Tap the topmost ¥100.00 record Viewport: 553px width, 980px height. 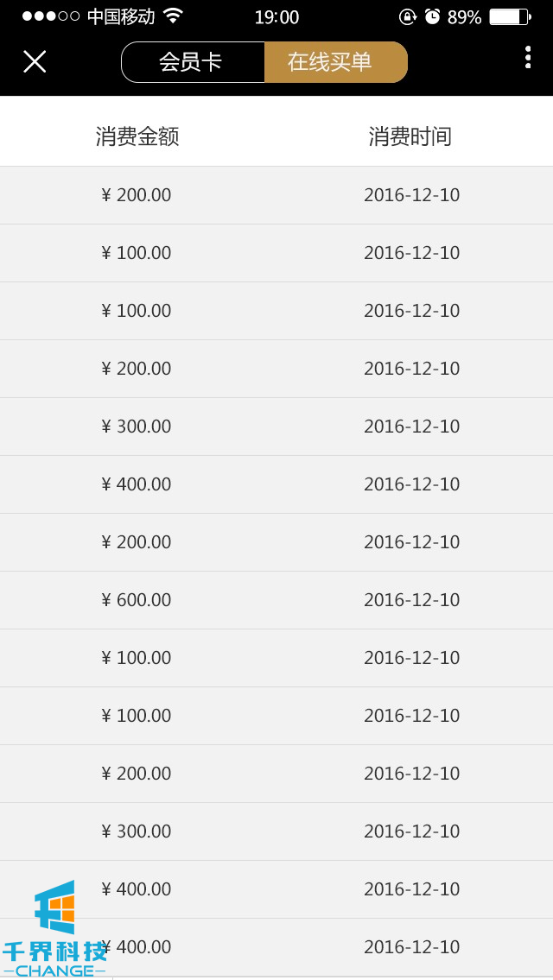tap(137, 253)
